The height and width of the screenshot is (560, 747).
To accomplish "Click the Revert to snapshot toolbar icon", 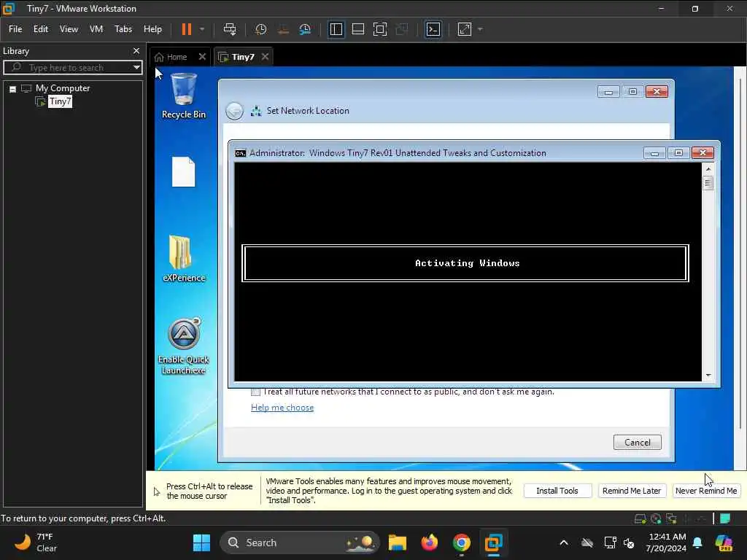I will pos(283,29).
